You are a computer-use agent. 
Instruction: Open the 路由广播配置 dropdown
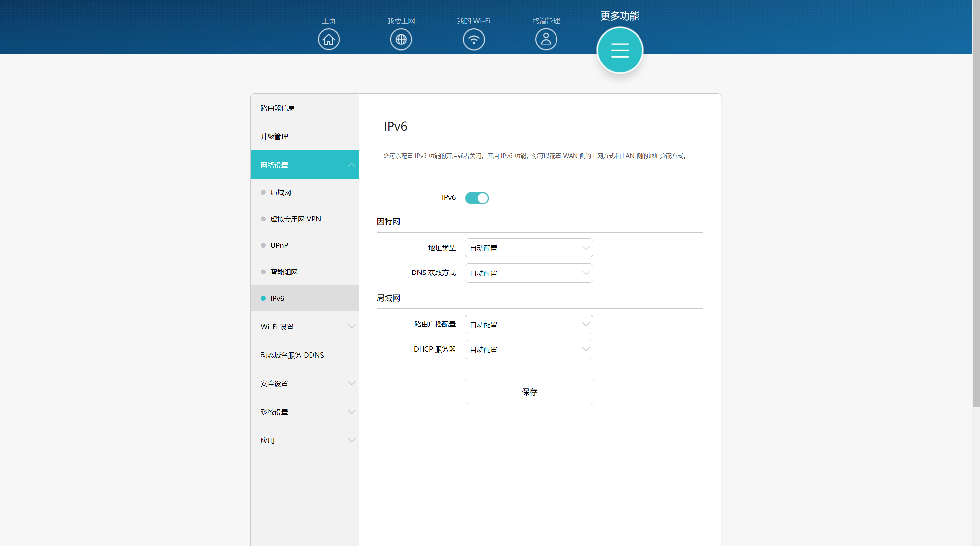point(528,325)
